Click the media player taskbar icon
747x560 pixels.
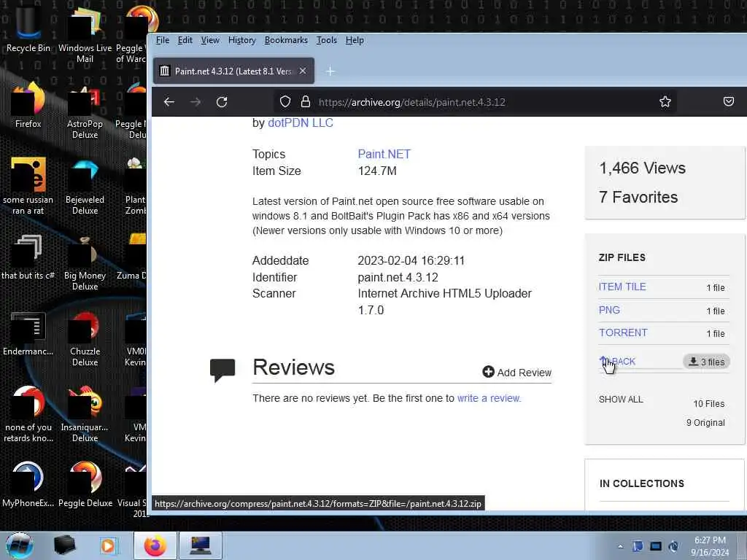(x=108, y=545)
